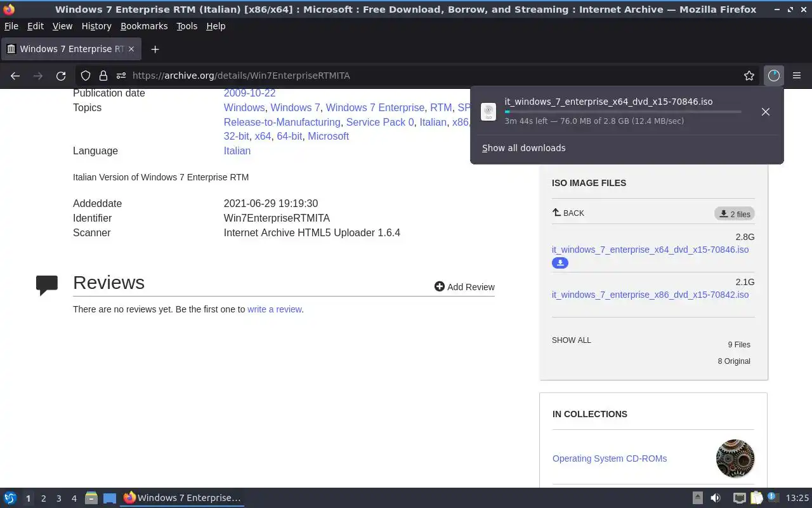Open the History menu

96,26
